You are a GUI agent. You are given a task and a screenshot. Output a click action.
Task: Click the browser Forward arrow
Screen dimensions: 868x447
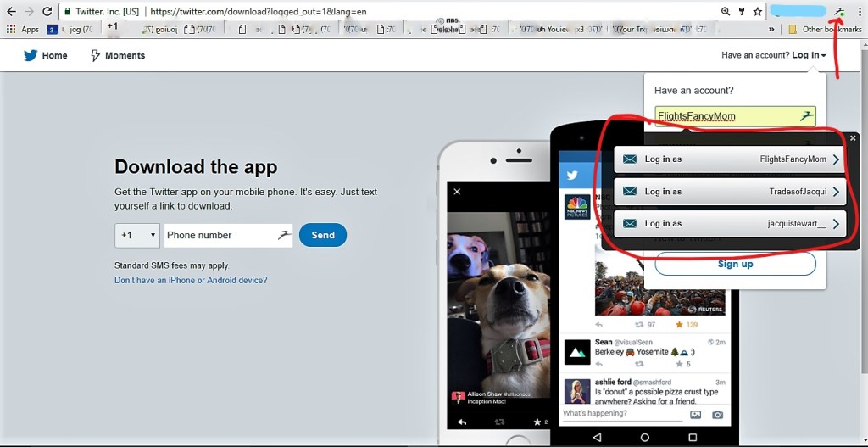pos(29,11)
